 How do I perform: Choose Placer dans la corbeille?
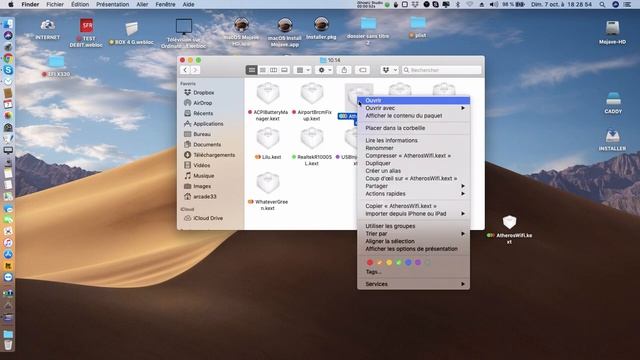[x=413, y=128]
